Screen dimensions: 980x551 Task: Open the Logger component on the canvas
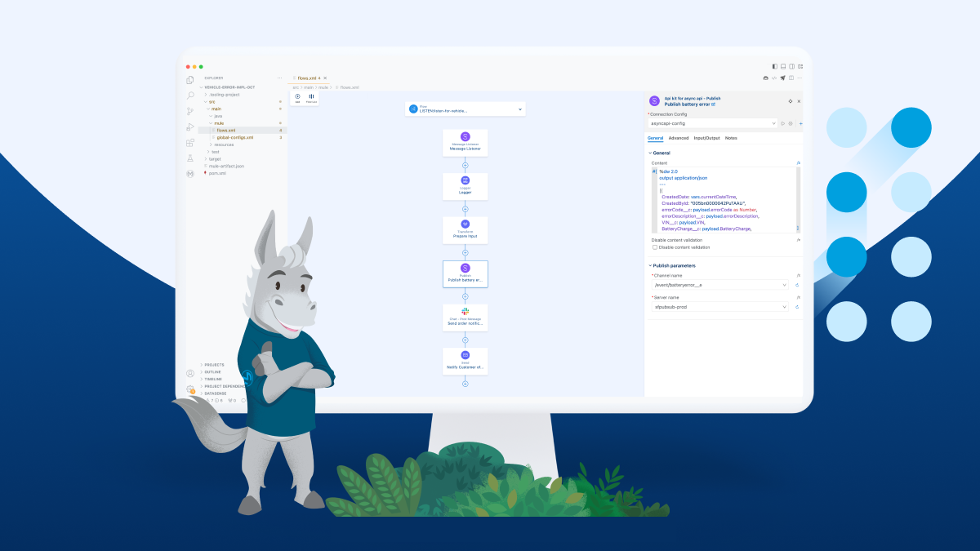465,186
